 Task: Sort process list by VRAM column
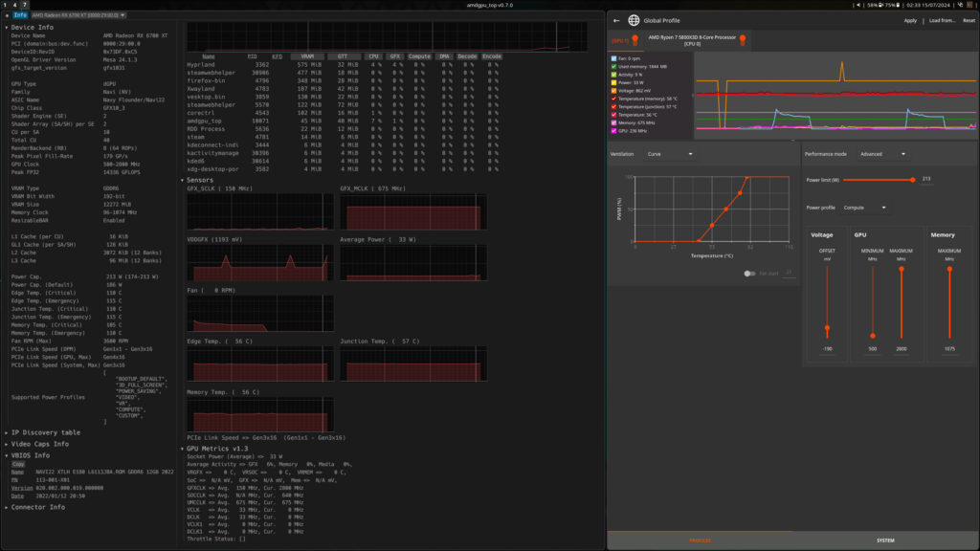(307, 56)
